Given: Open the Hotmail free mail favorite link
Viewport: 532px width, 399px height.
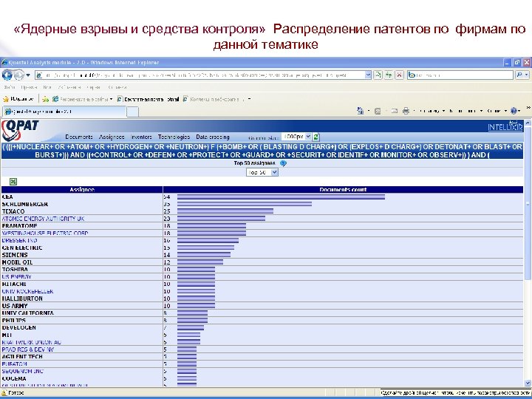Looking at the screenshot, I should [x=148, y=99].
